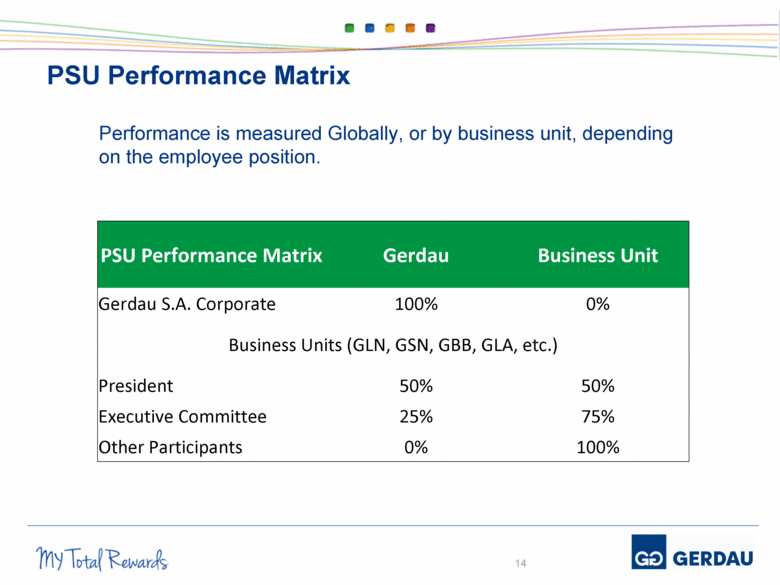Click the Business Unit column header
This screenshot has height=585, width=780.
[597, 255]
